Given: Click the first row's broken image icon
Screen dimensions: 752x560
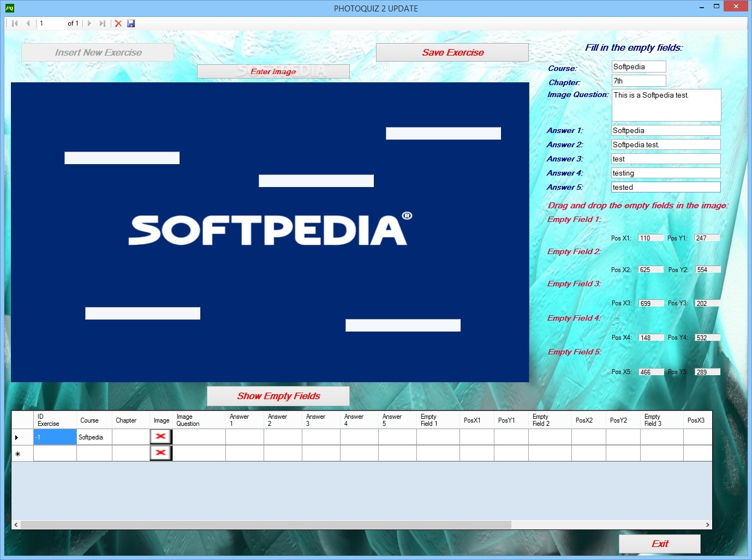Looking at the screenshot, I should (161, 437).
